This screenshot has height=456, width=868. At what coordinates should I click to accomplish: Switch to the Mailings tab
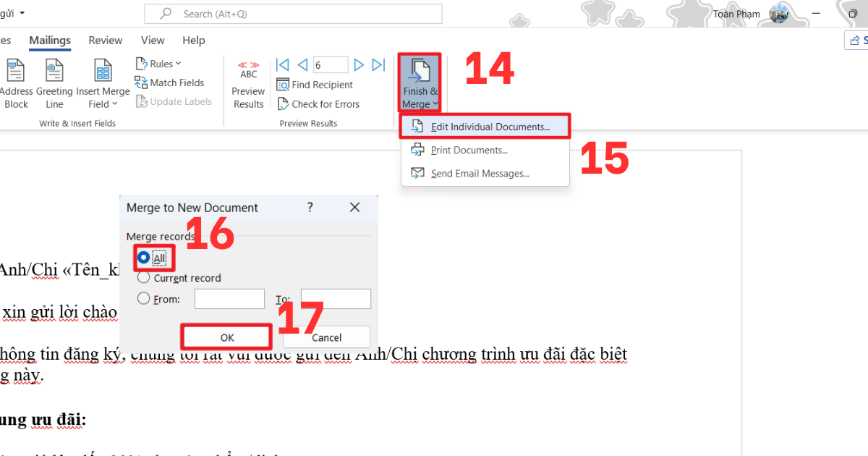(50, 41)
